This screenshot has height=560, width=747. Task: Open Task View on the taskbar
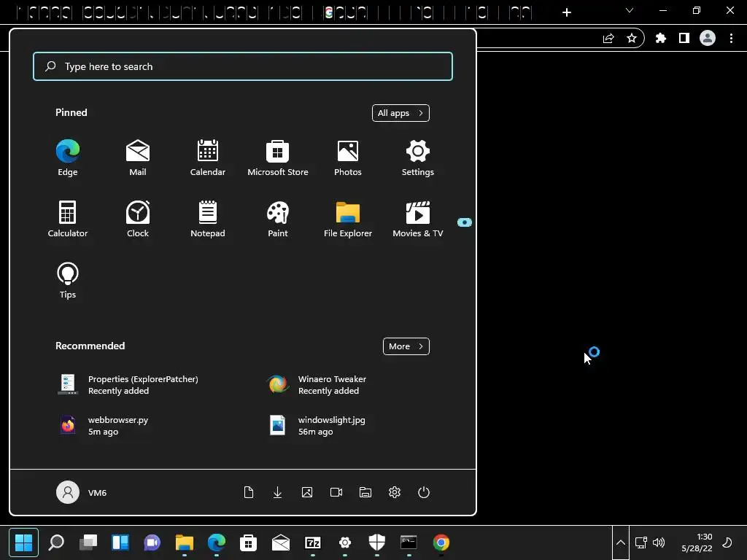88,542
